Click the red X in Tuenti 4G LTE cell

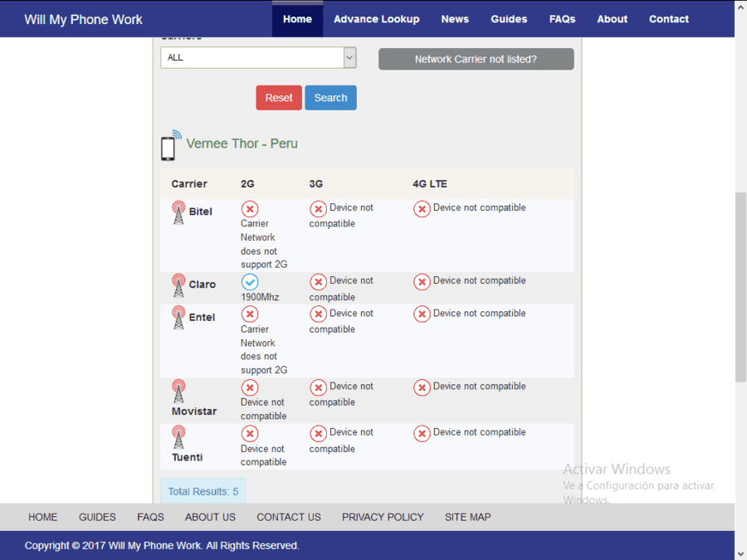click(422, 434)
